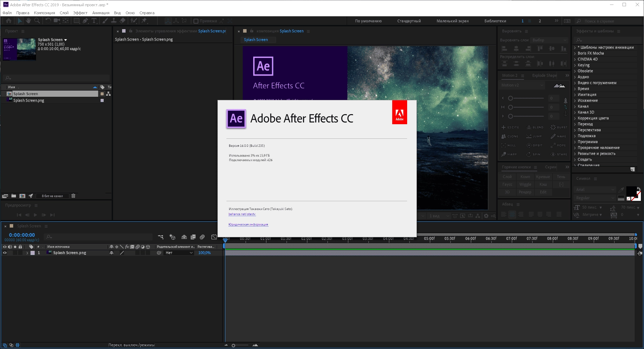The width and height of the screenshot is (644, 349).
Task: Click the Draft 3D icon in timeline
Action: pos(172,237)
